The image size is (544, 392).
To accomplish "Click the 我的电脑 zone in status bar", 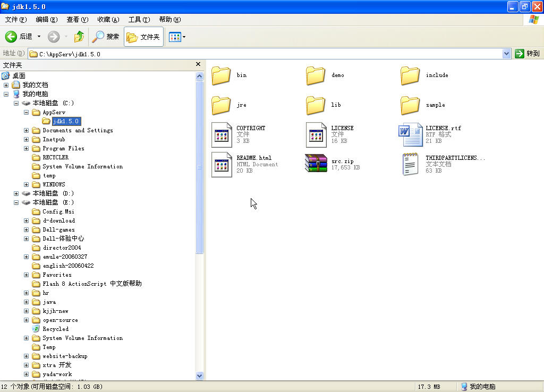I will (478, 387).
